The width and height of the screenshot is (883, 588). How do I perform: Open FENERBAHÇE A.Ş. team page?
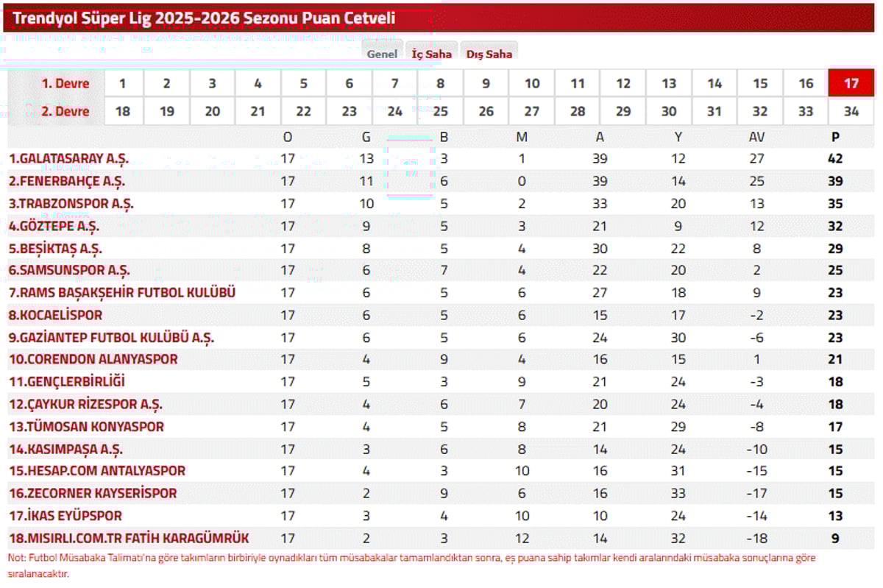[x=67, y=181]
